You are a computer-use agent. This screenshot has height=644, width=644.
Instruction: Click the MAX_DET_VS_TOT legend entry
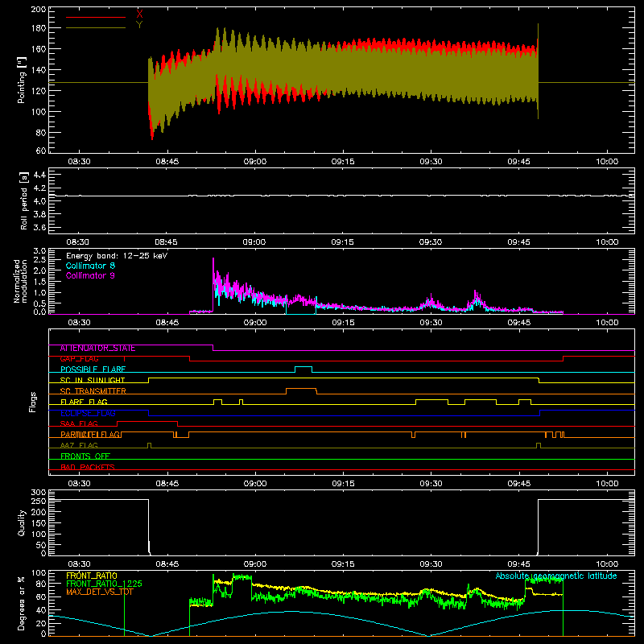tap(100, 592)
